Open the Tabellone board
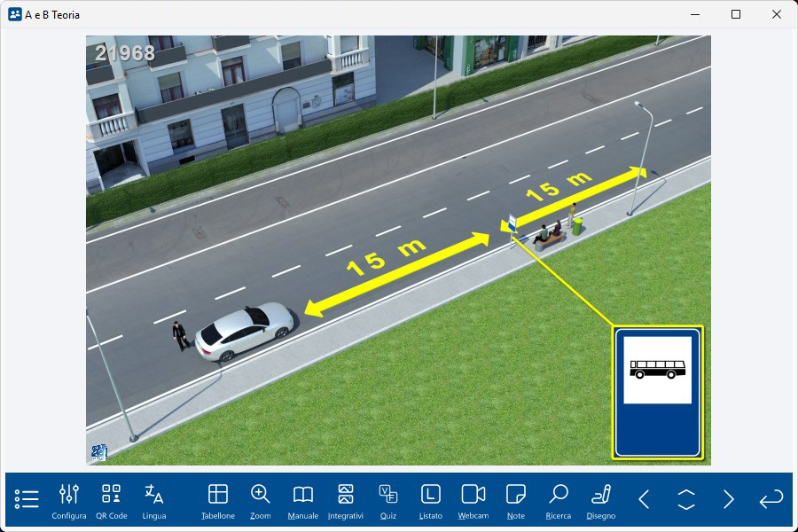Image resolution: width=798 pixels, height=532 pixels. pos(218,500)
